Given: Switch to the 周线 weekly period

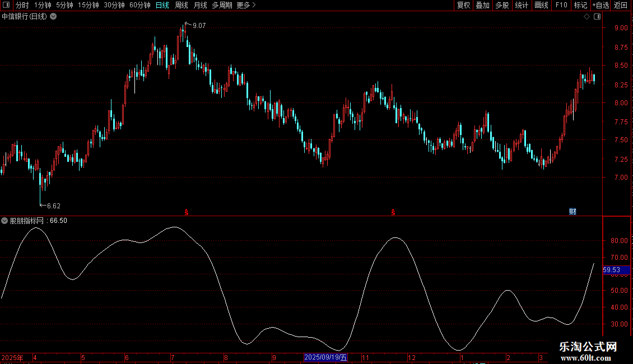Looking at the screenshot, I should click(181, 5).
